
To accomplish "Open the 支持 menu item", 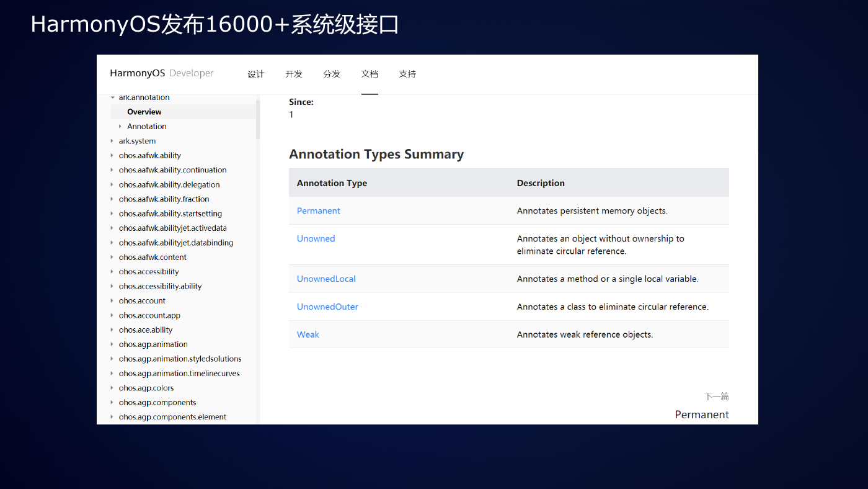I will coord(407,74).
